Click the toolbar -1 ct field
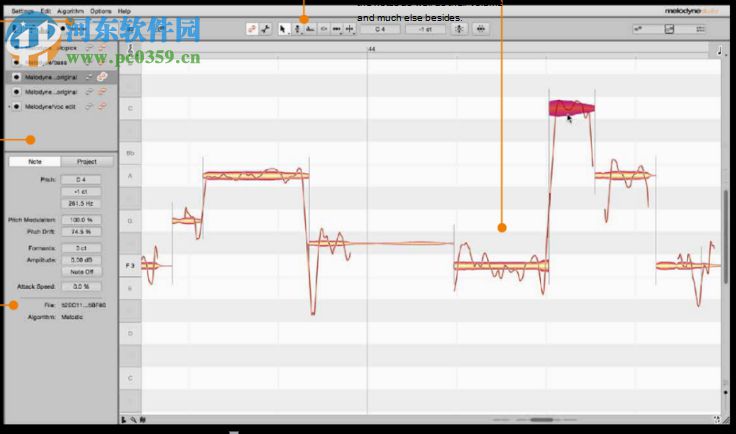The width and height of the screenshot is (736, 434). point(425,29)
